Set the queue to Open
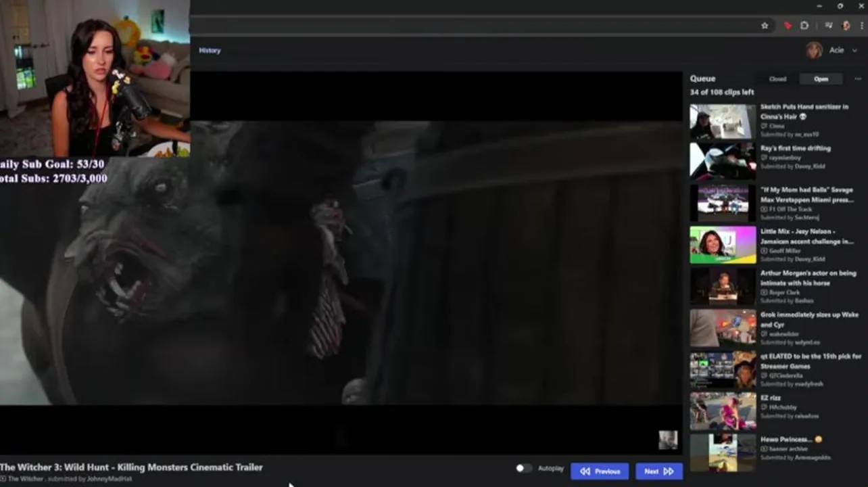 821,79
